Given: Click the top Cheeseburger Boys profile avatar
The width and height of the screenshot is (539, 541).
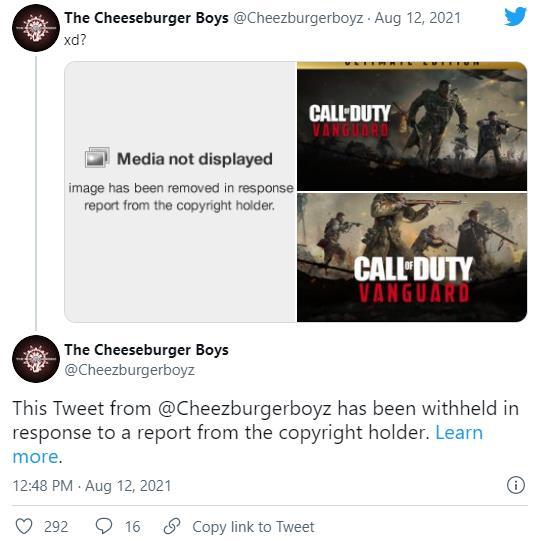Looking at the screenshot, I should [36, 28].
